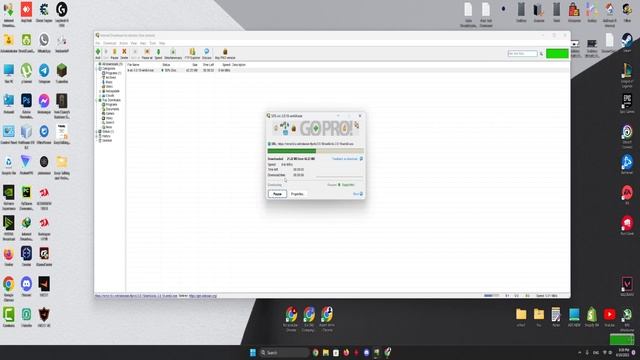Screen dimensions: 640x360
Task: Open the Logitech G HUB desktop icon
Action: (62, 13)
